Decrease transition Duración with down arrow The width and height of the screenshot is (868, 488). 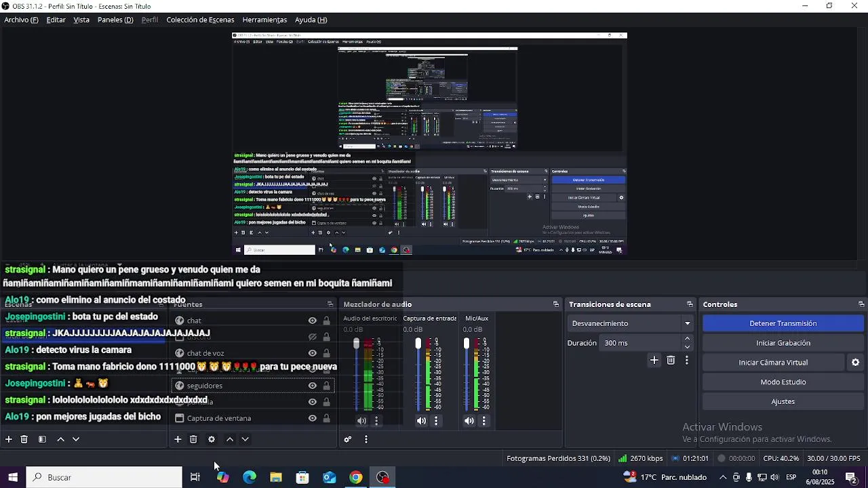688,347
